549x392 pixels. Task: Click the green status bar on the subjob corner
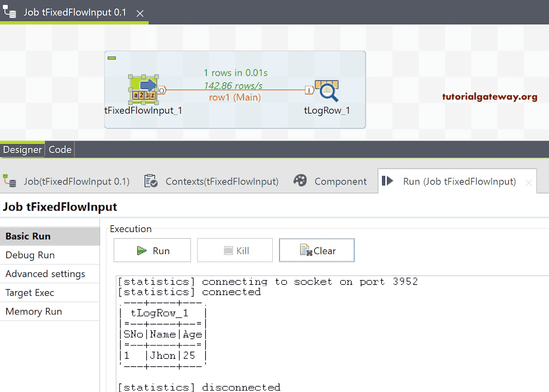[x=112, y=57]
